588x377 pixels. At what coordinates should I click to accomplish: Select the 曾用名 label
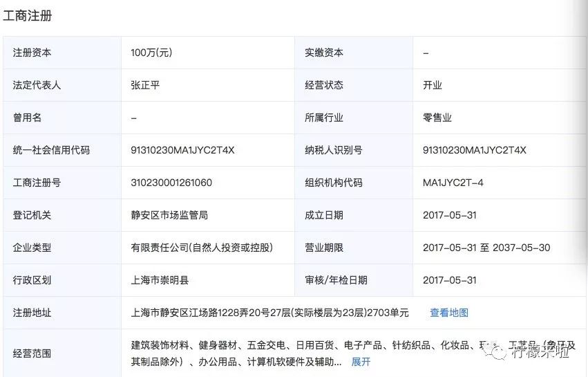pyautogui.click(x=27, y=118)
